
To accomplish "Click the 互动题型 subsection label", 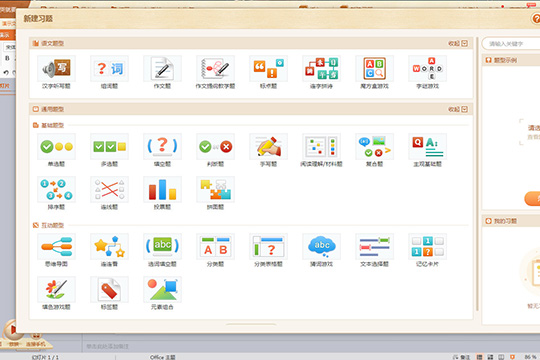I will (x=52, y=225).
